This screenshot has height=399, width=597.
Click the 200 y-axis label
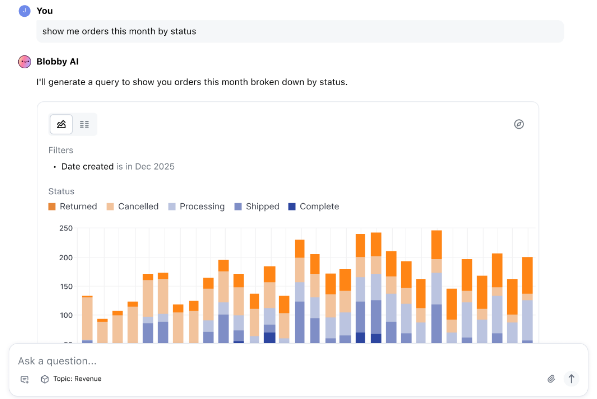point(66,257)
